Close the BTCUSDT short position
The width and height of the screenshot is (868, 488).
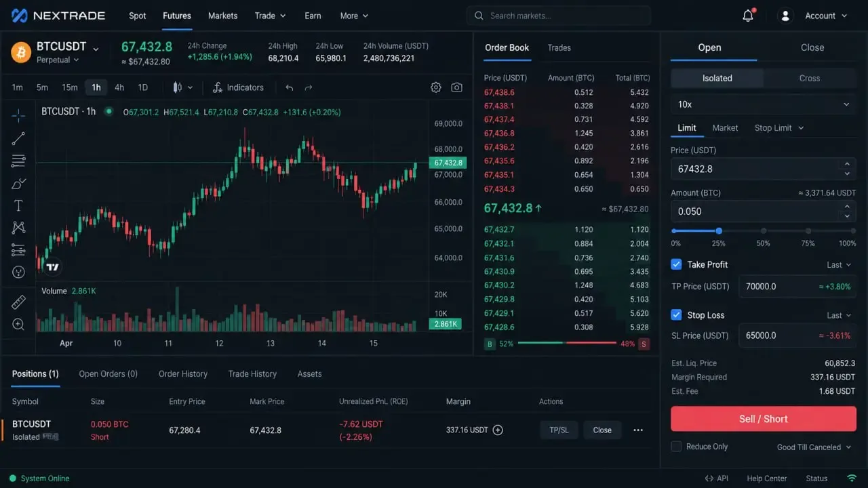(x=602, y=430)
